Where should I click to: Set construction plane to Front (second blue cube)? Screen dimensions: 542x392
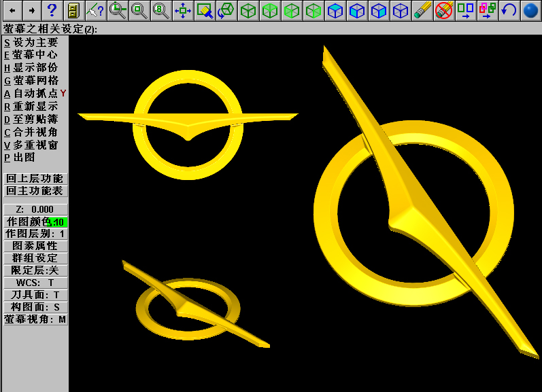click(357, 10)
